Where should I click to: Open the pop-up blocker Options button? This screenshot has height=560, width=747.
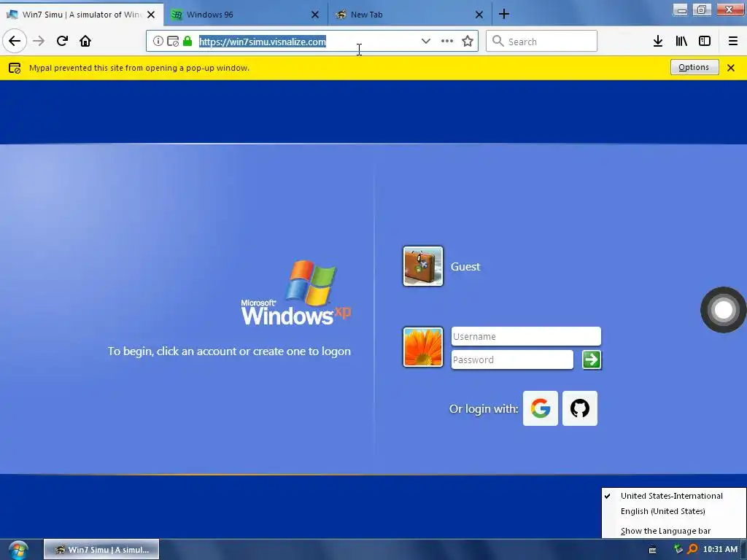click(694, 68)
